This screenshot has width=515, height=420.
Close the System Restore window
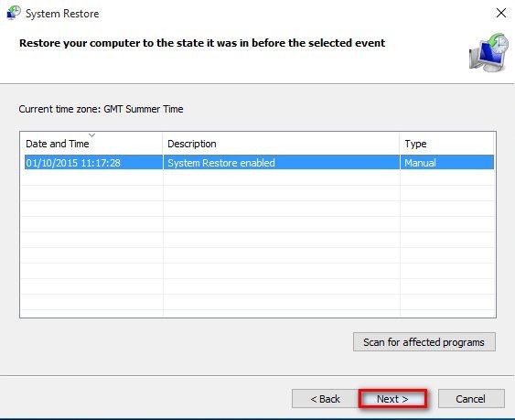(501, 13)
